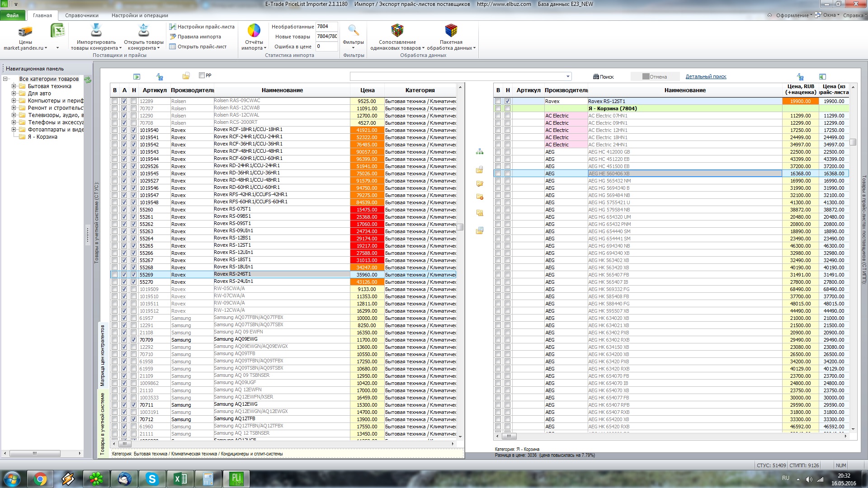Open Детальный поиск link

pos(706,77)
